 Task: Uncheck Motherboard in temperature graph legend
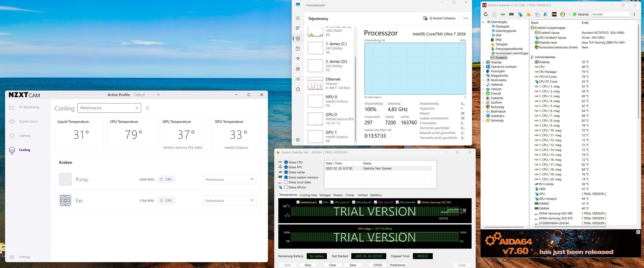[x=298, y=202]
